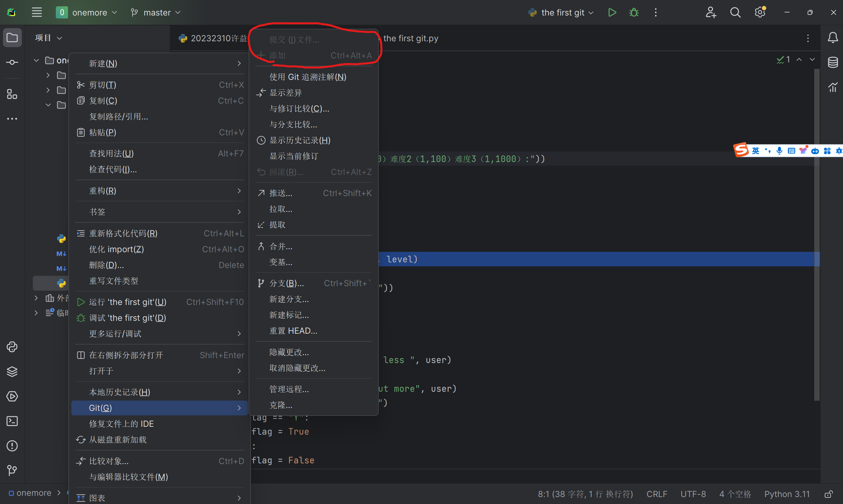This screenshot has height=504, width=843.
Task: Select '显示历史记录(H)' in Git submenu
Action: (300, 140)
